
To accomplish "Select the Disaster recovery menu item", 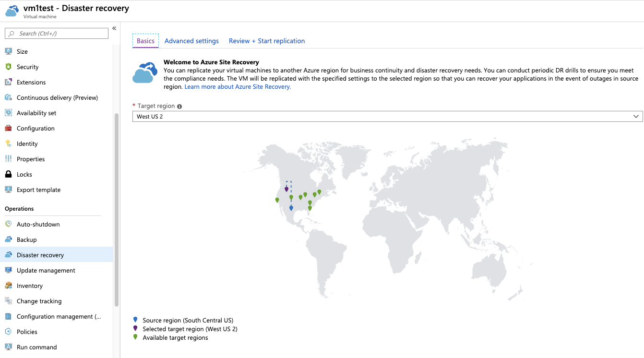I will tap(57, 255).
